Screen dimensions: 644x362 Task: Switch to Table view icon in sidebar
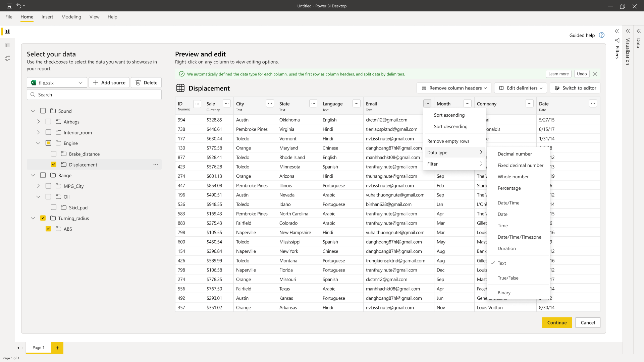point(7,45)
